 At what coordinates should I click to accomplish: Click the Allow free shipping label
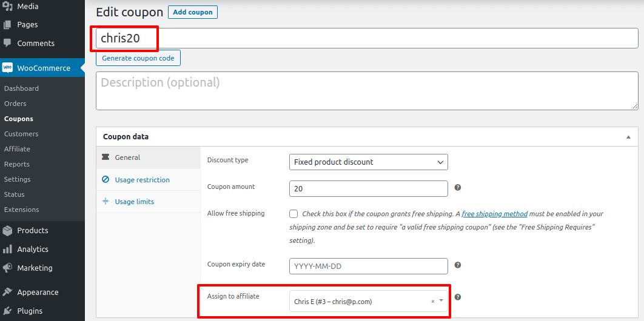tap(236, 213)
